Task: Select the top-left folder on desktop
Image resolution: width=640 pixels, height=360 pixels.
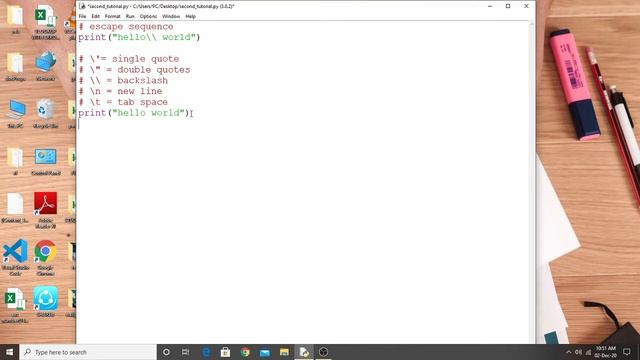Action: (x=16, y=19)
